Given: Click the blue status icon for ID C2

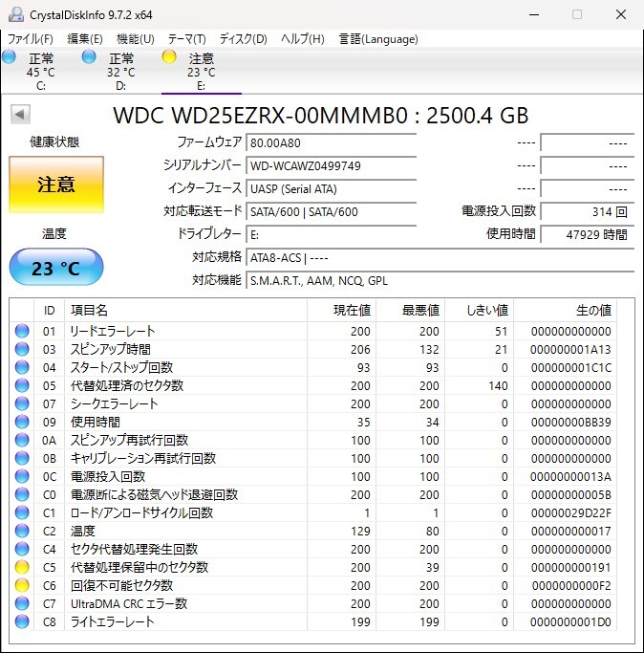Looking at the screenshot, I should [22, 531].
